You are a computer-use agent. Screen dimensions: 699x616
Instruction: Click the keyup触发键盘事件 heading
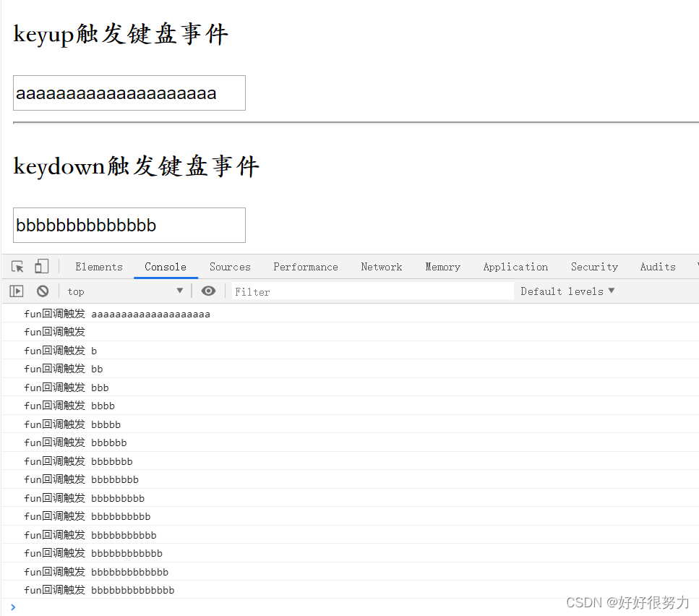click(x=121, y=34)
